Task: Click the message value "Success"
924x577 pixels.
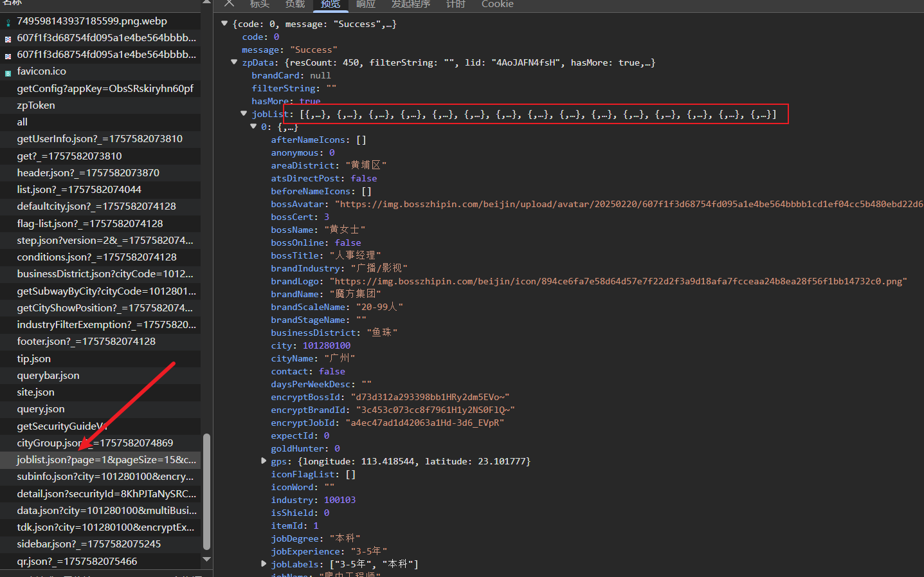Action: click(x=314, y=50)
